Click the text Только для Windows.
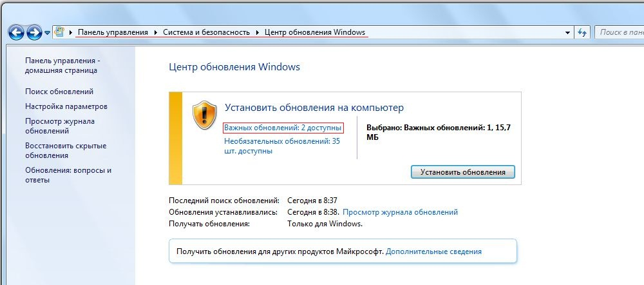 [325, 224]
